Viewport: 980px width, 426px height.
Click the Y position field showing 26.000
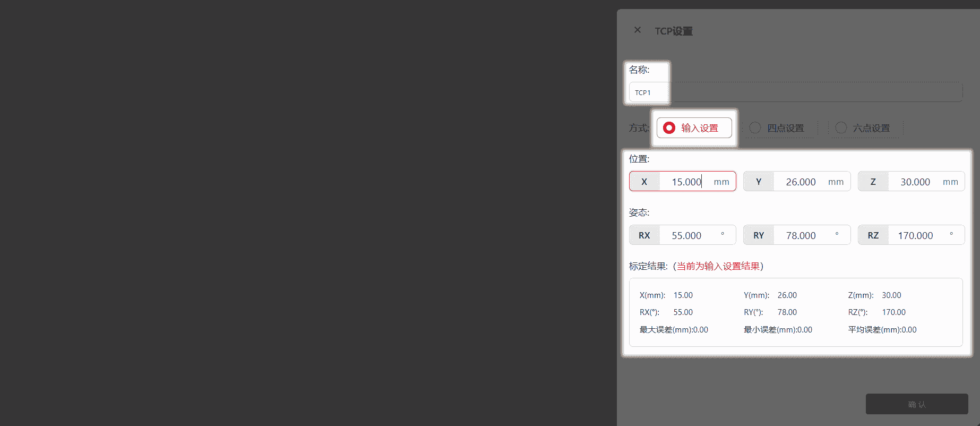pos(800,182)
